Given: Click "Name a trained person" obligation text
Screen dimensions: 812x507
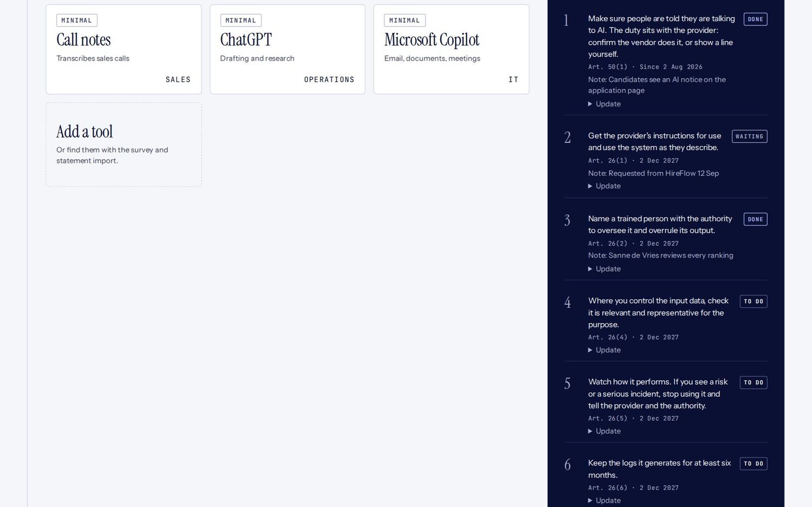Looking at the screenshot, I should point(660,225).
